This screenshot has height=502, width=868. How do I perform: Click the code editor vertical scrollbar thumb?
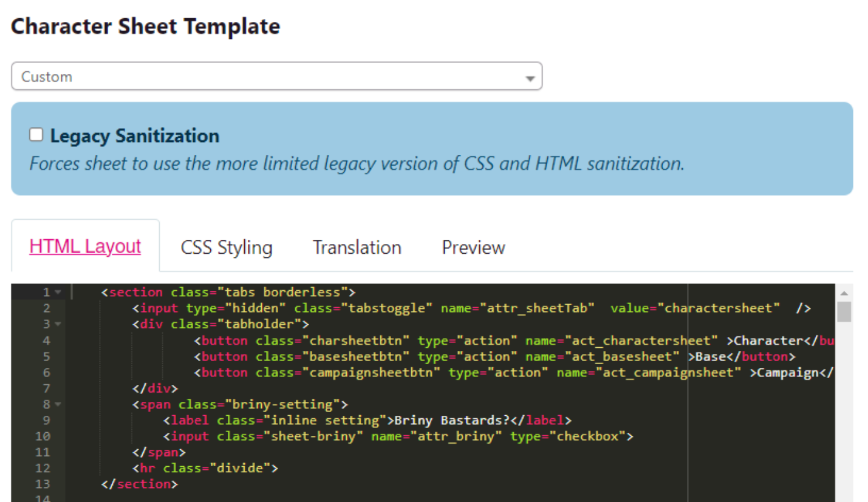(x=844, y=311)
